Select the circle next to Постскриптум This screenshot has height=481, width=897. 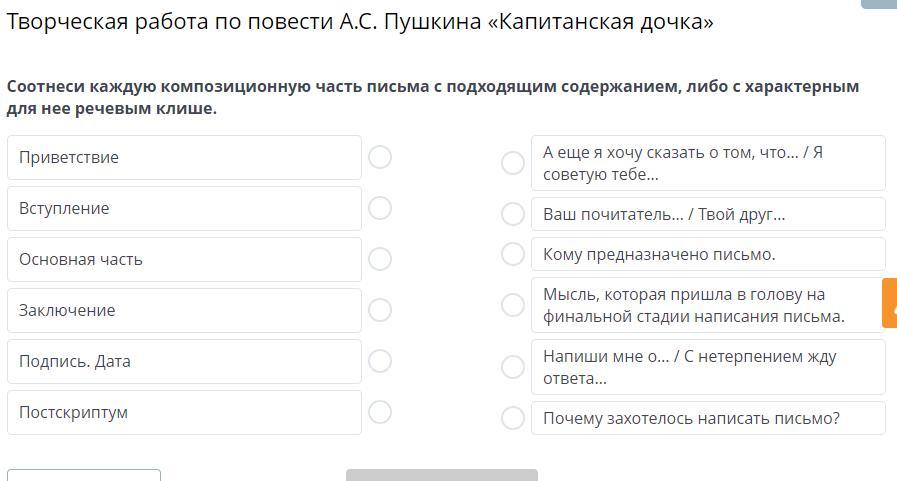380,412
